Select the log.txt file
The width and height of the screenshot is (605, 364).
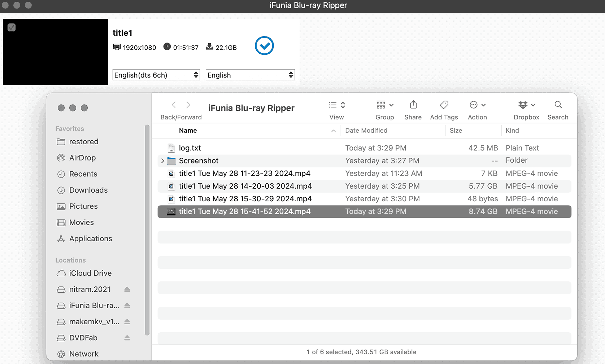point(190,148)
